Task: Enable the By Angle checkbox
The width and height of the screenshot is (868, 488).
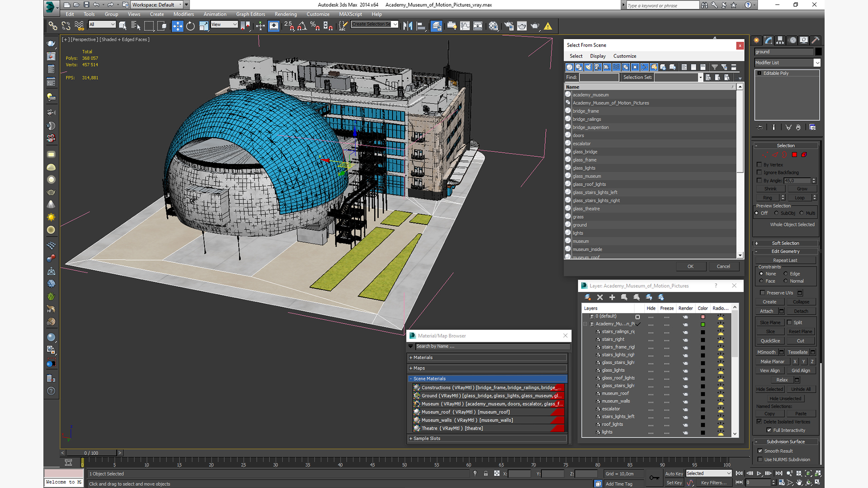Action: click(x=759, y=180)
